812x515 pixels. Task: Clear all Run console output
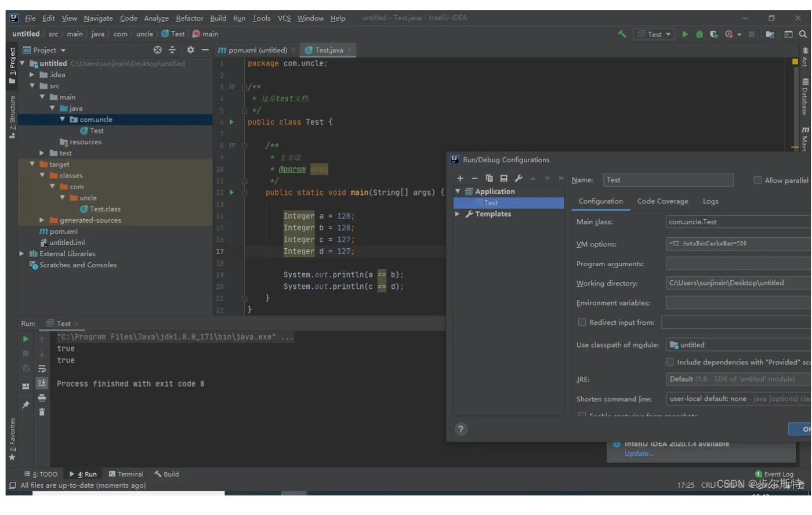[x=42, y=412]
